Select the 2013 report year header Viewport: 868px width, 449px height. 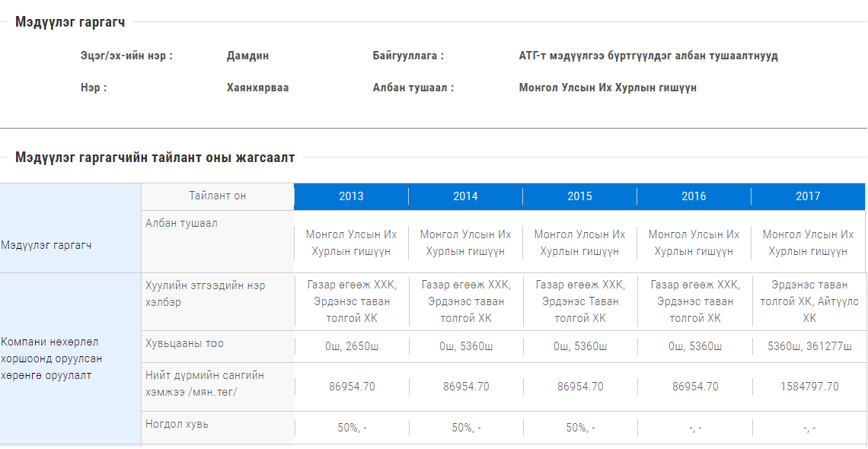(x=351, y=196)
